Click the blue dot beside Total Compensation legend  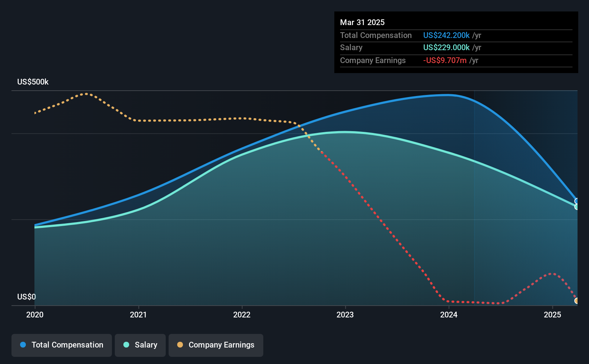click(x=23, y=345)
